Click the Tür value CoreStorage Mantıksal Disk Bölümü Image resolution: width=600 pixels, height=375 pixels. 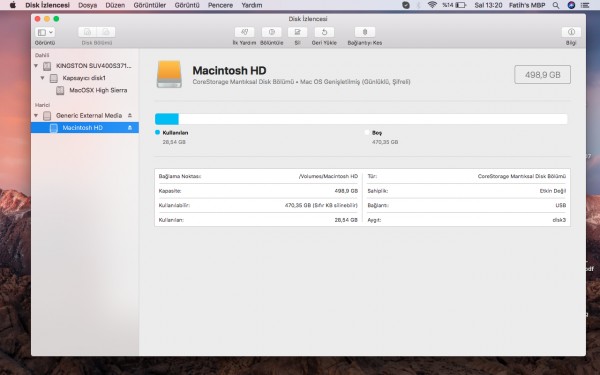[522, 176]
